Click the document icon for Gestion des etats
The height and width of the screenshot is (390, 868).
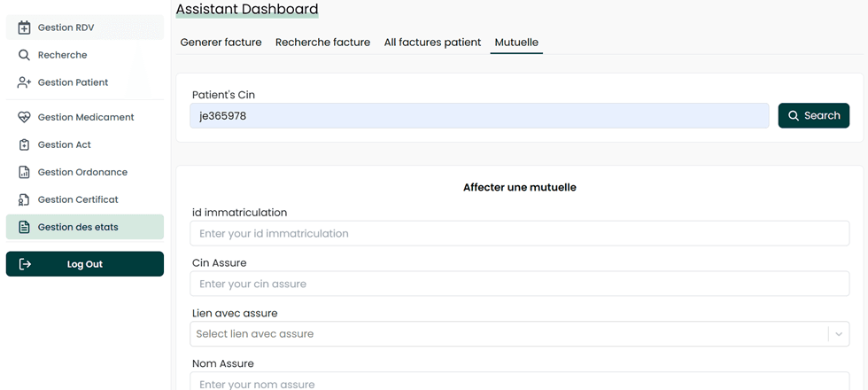point(24,227)
